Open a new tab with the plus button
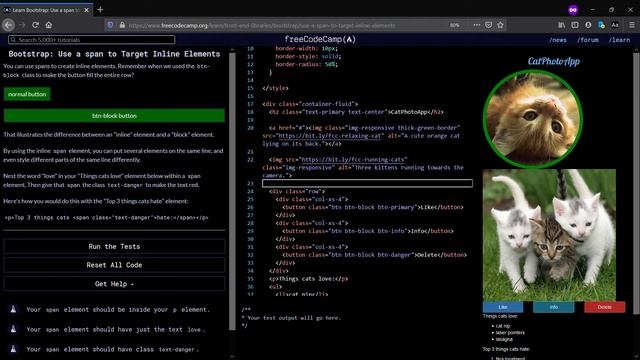The image size is (640, 360). coord(100,9)
